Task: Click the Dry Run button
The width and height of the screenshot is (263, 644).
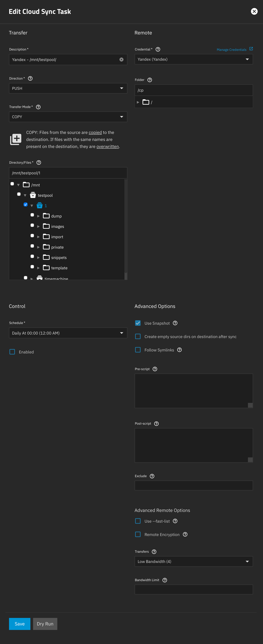Action: point(45,624)
